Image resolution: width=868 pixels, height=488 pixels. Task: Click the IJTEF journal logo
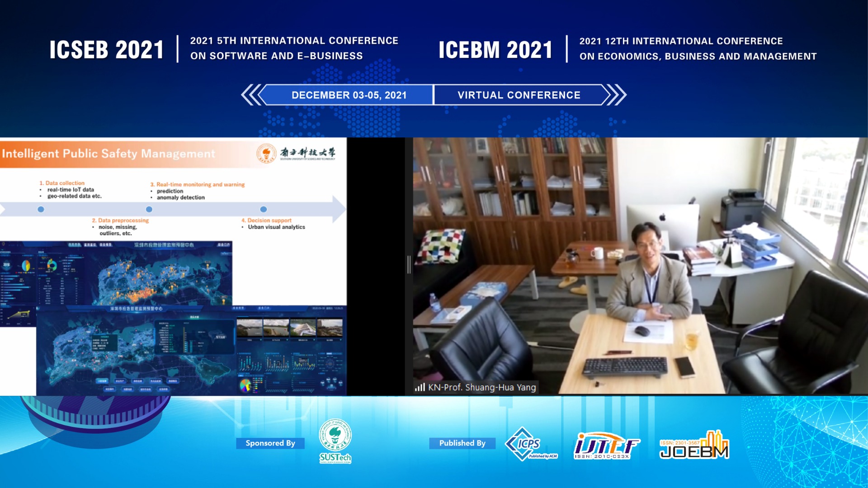click(607, 446)
